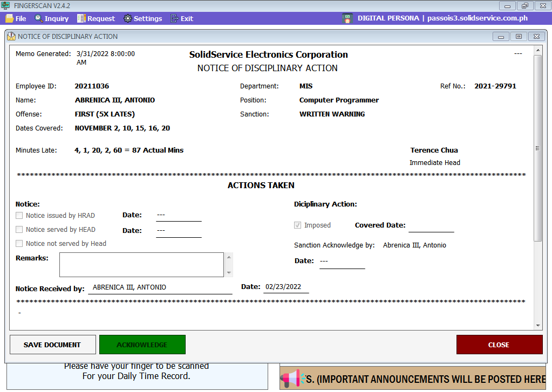Select the Exit menu item
552x392 pixels.
coord(182,18)
